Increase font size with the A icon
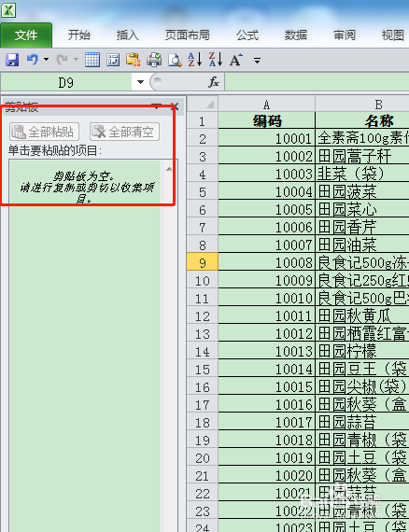 (x=236, y=60)
